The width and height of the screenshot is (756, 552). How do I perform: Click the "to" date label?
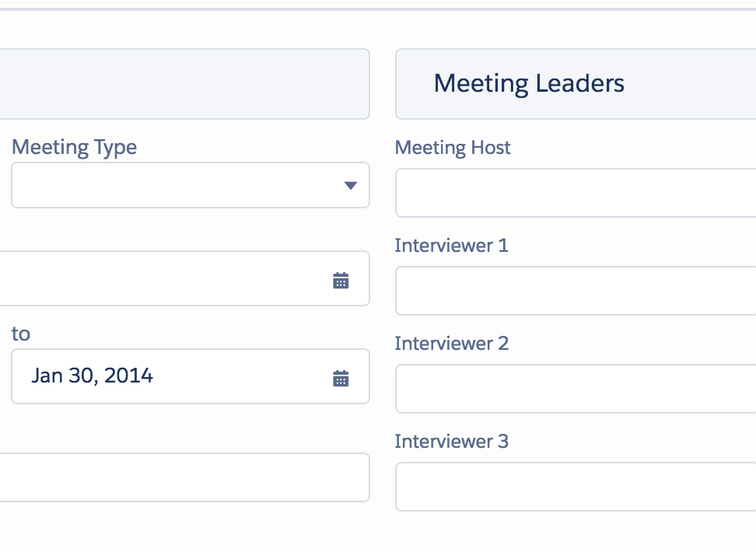[20, 334]
